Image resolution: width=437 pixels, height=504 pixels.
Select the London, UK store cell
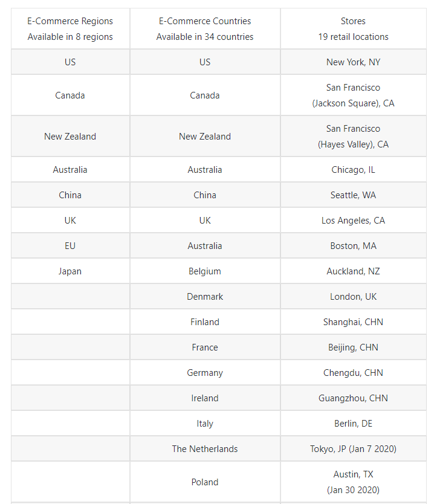click(x=353, y=297)
